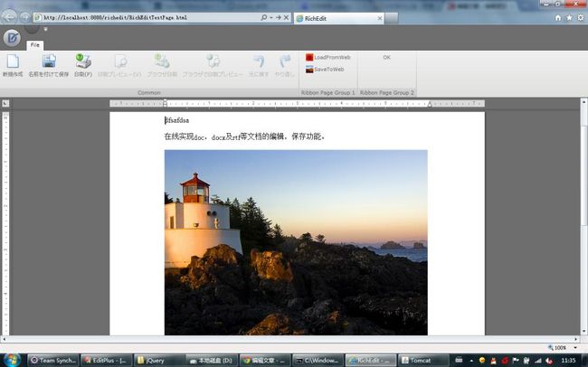
Task: Click the vertical scrollbar up arrow
Action: 583,101
